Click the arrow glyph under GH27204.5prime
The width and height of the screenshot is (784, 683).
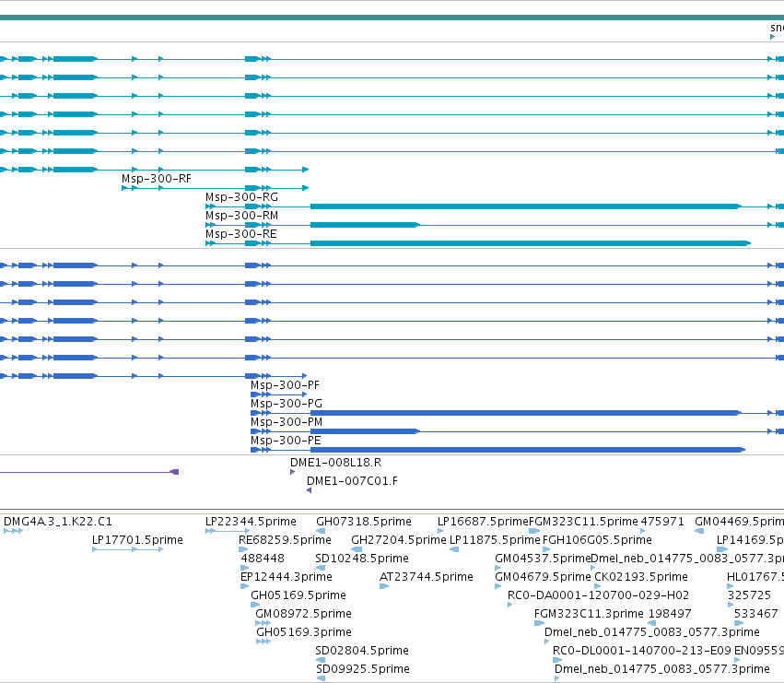[357, 549]
